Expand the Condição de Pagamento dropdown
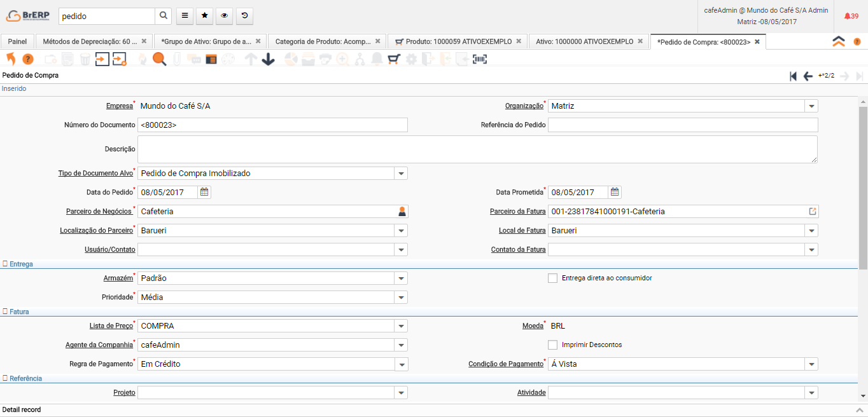Viewport: 868px width, 417px height. (811, 364)
